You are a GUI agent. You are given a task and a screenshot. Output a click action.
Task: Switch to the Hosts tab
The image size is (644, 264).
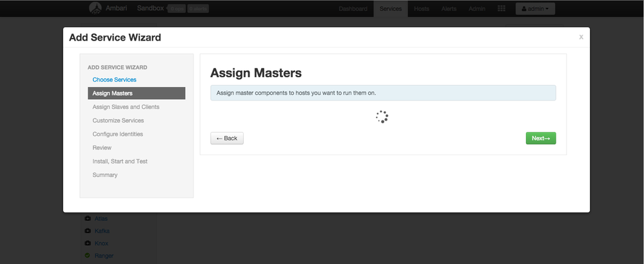pyautogui.click(x=422, y=8)
